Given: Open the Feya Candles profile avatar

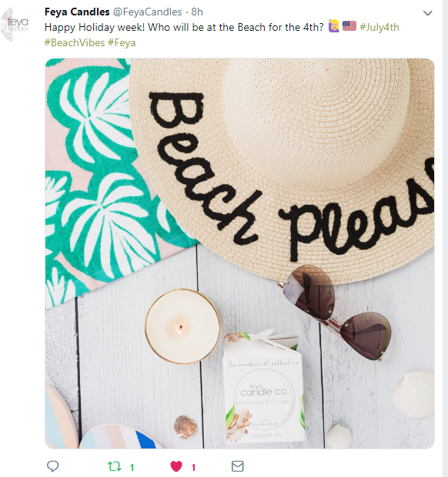Looking at the screenshot, I should [15, 25].
